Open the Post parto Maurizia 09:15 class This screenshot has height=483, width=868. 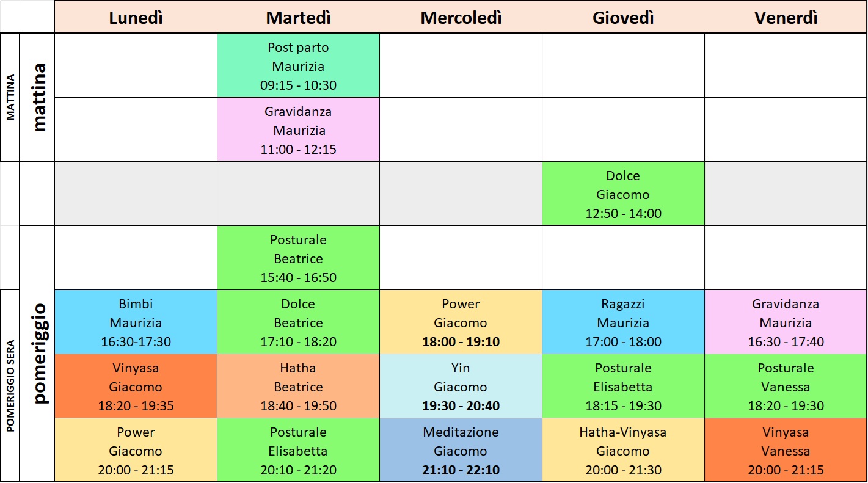(x=298, y=65)
